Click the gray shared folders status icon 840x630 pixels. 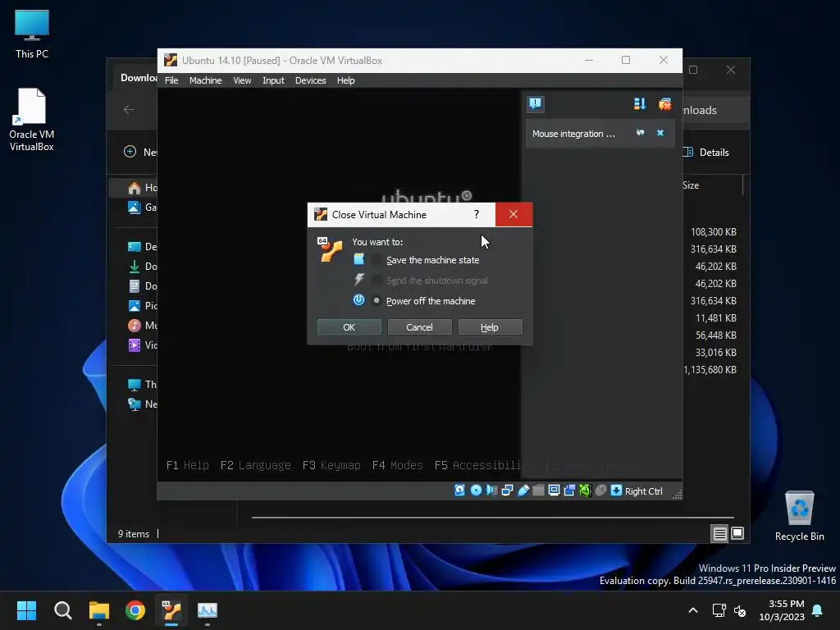point(538,491)
